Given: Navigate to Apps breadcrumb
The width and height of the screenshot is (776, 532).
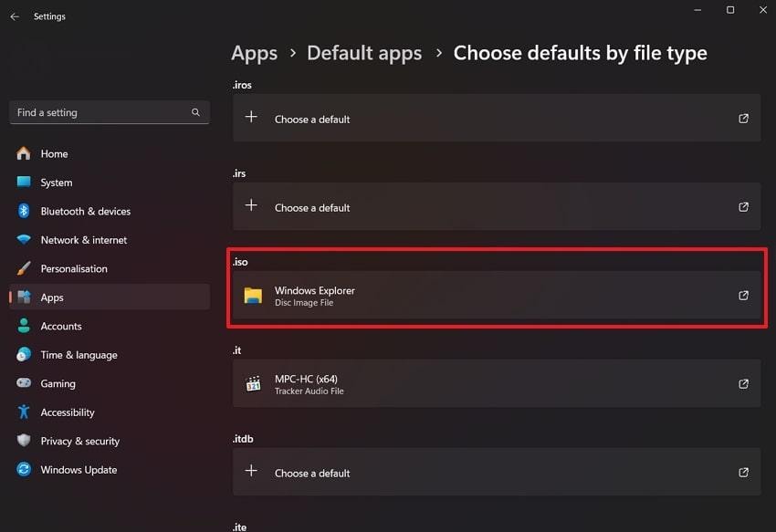Looking at the screenshot, I should coord(255,54).
